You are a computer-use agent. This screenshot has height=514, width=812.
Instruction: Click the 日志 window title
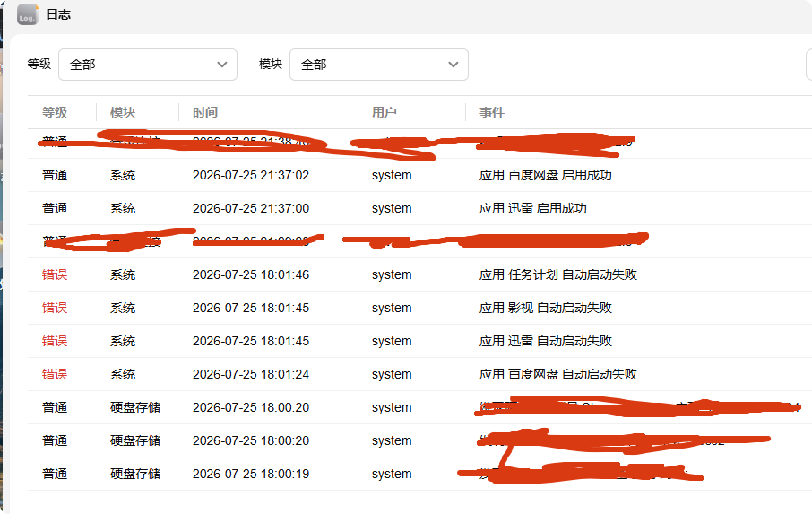(x=58, y=14)
